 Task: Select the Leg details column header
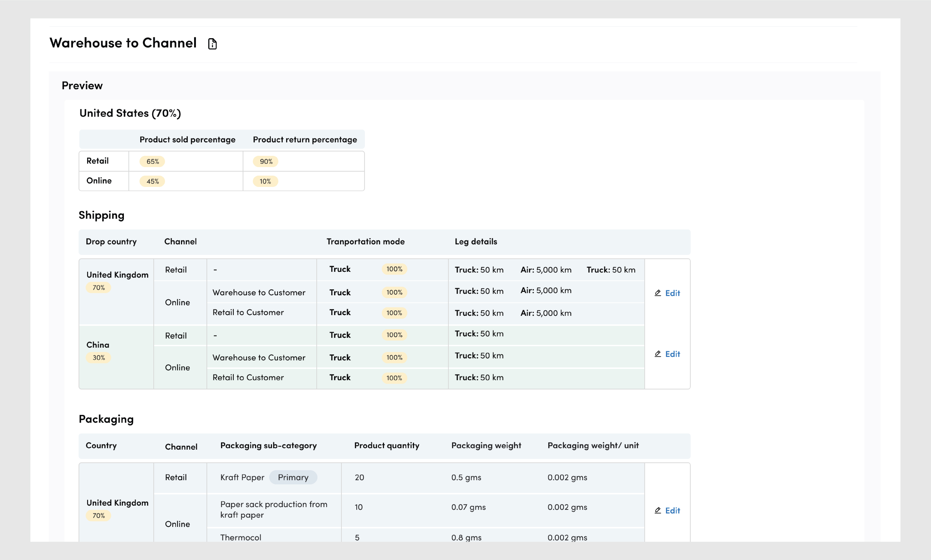pos(476,241)
